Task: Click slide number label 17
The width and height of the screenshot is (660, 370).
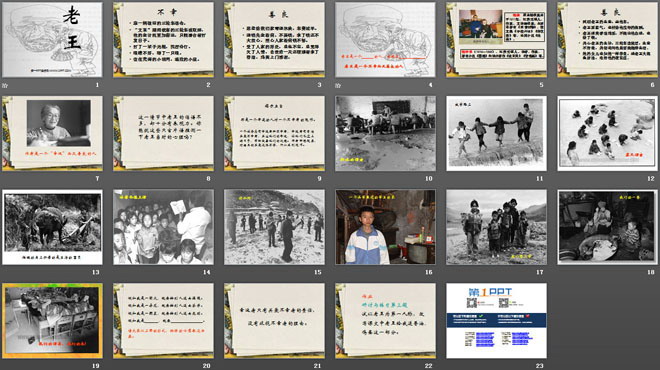Action: (x=540, y=272)
